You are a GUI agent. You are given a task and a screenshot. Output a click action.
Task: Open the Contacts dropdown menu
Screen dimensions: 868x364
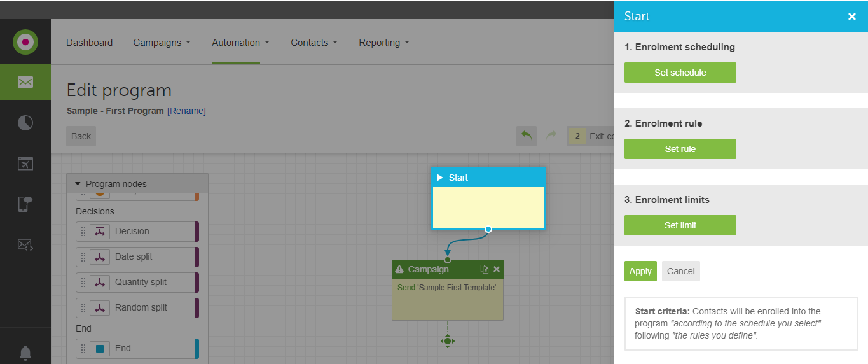pyautogui.click(x=314, y=43)
